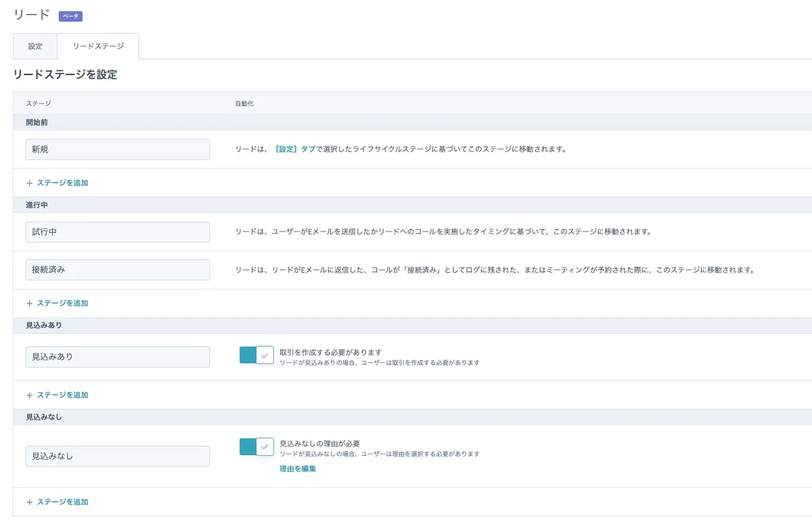Click inside the 接続済み stage input
The height and width of the screenshot is (528, 812).
(x=117, y=269)
